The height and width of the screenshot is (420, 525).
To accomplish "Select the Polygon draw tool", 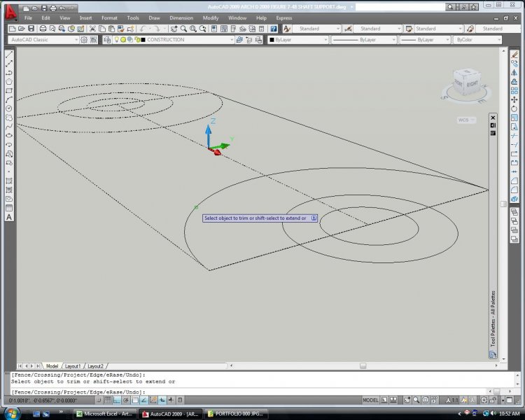I will 9,81.
